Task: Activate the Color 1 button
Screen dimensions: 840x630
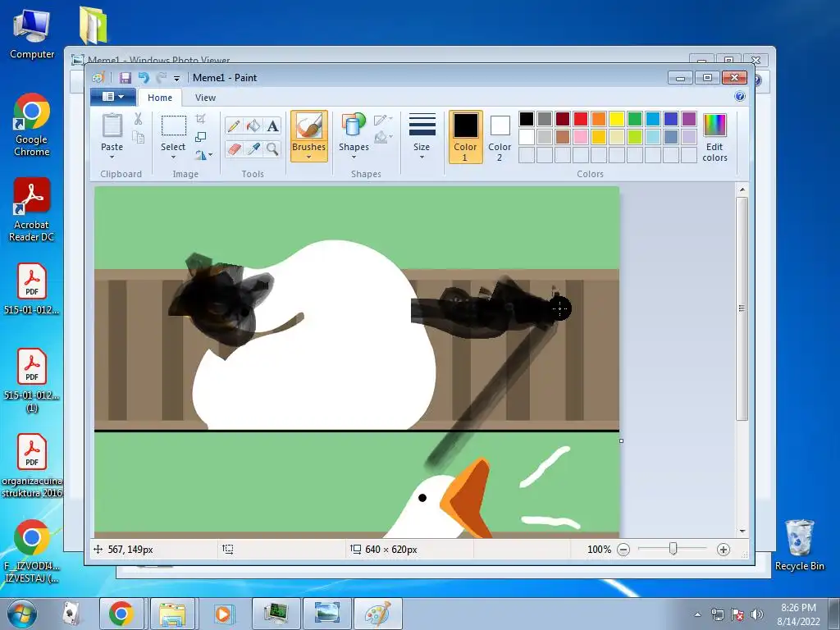Action: tap(465, 137)
